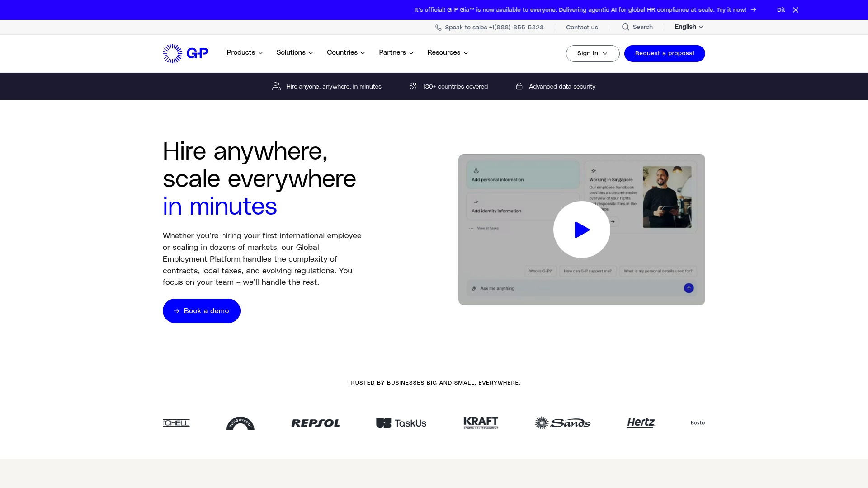The width and height of the screenshot is (868, 488).
Task: Click the Kraft Sports + Entertainment logo
Action: tap(481, 423)
